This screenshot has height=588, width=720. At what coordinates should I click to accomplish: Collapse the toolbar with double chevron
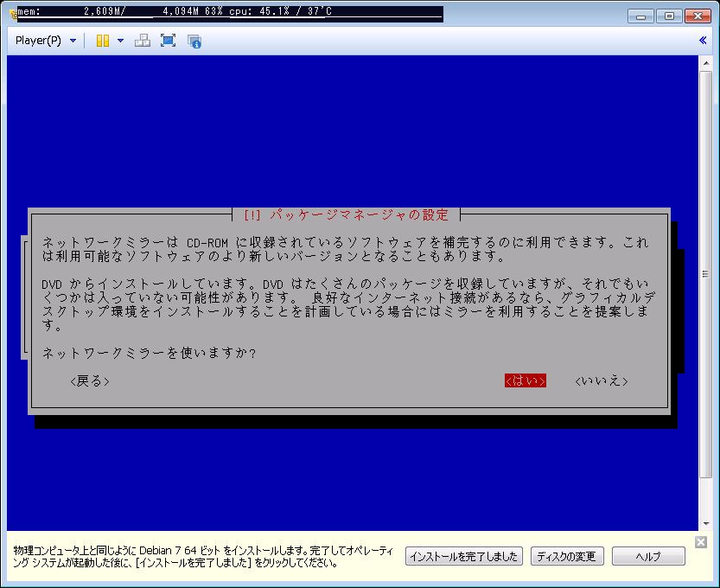point(703,41)
